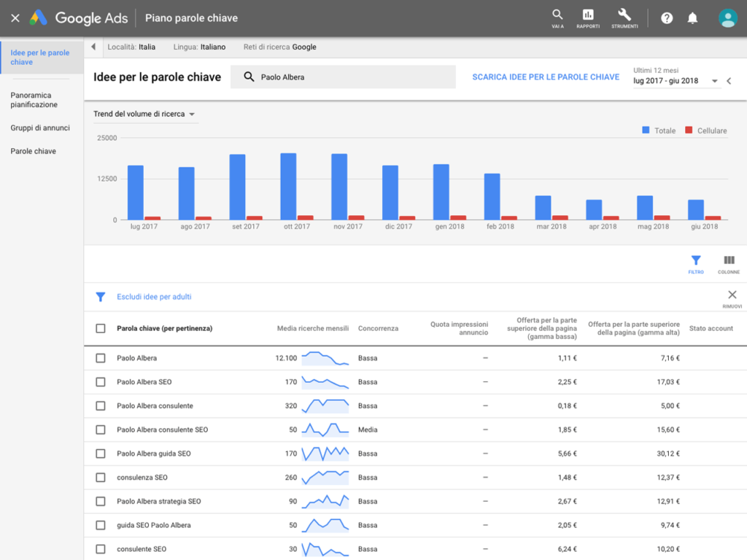Check the box for Paolo Albera guida SEO
This screenshot has width=747, height=560.
pyautogui.click(x=101, y=454)
